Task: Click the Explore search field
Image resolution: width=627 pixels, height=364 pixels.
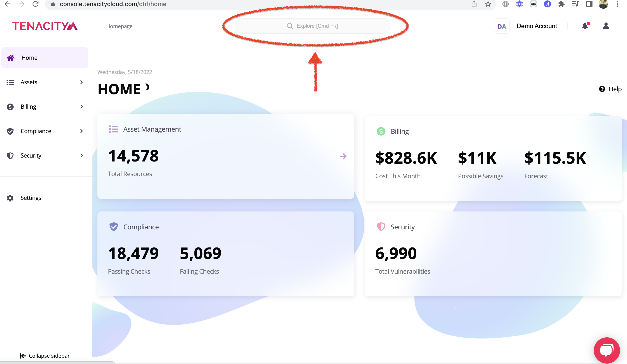Action: 312,26
